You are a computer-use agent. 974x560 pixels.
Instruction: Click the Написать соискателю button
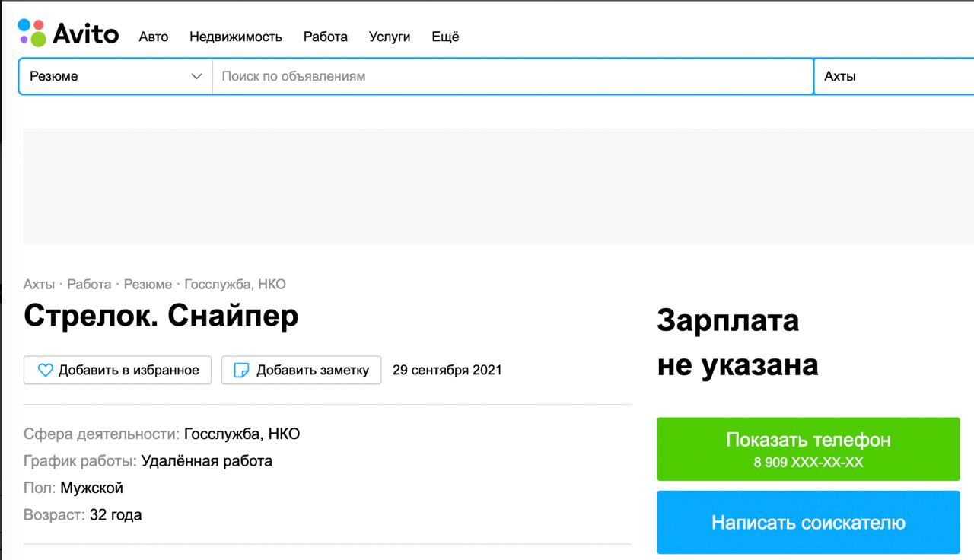coord(808,523)
